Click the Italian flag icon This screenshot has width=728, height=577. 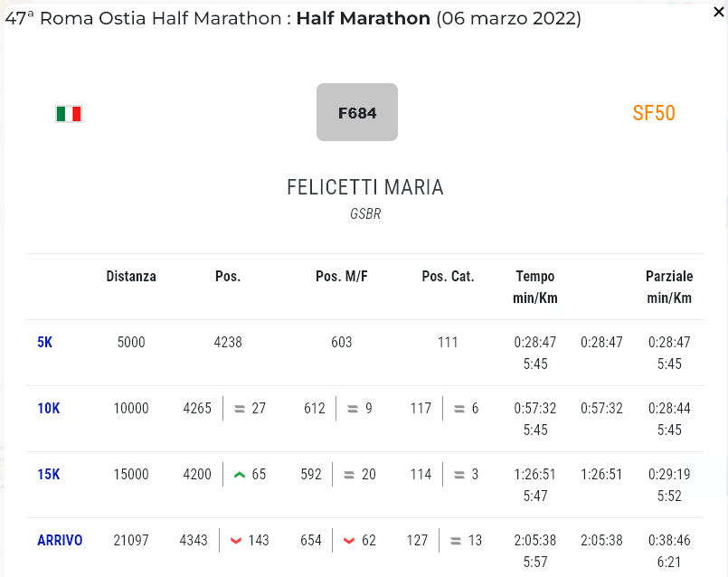coord(69,114)
